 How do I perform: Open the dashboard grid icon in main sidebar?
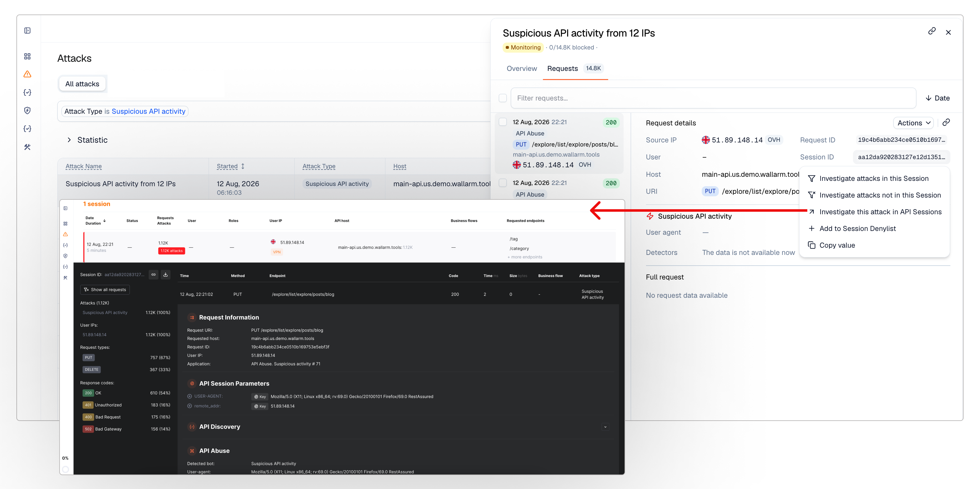pyautogui.click(x=27, y=56)
